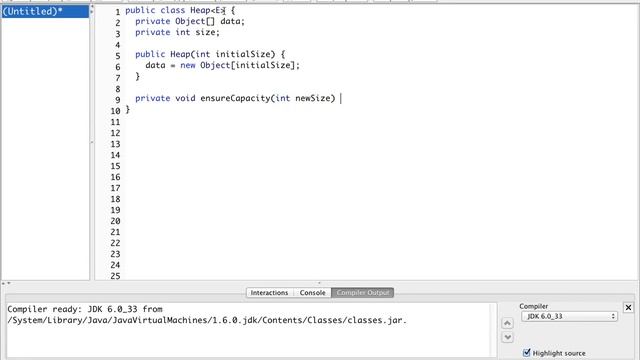Switch to the Console tab
640x360 pixels.
pyautogui.click(x=312, y=293)
